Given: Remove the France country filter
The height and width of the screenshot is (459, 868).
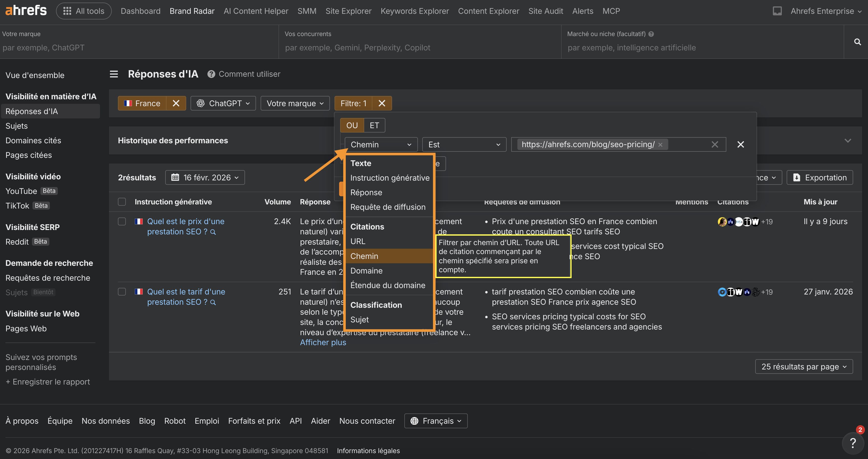Looking at the screenshot, I should pyautogui.click(x=176, y=103).
